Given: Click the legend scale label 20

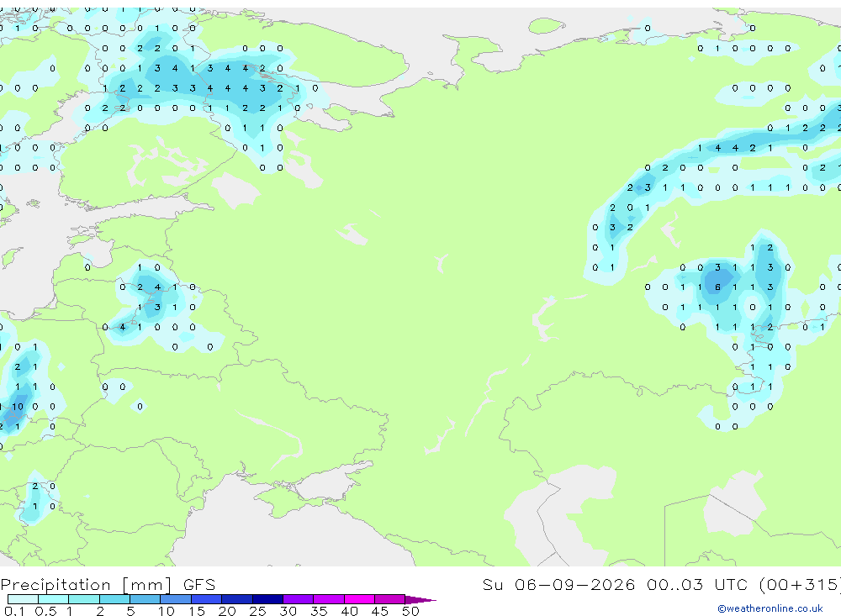Looking at the screenshot, I should (x=227, y=611).
